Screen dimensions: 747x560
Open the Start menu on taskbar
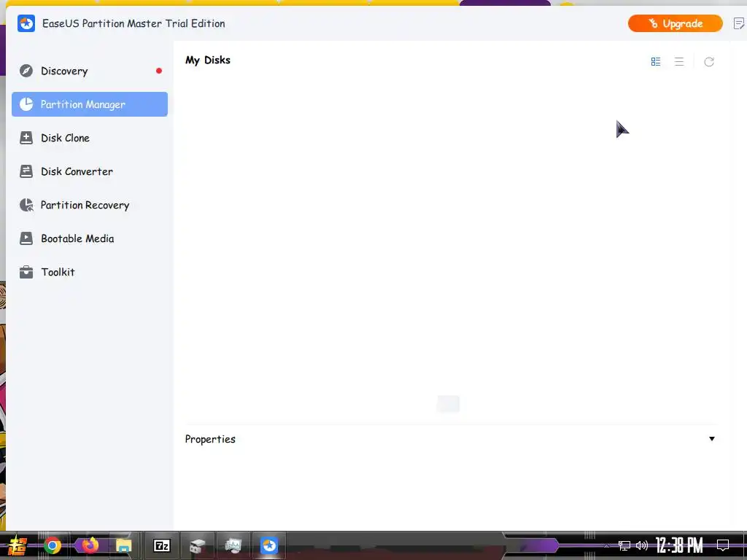(x=18, y=545)
